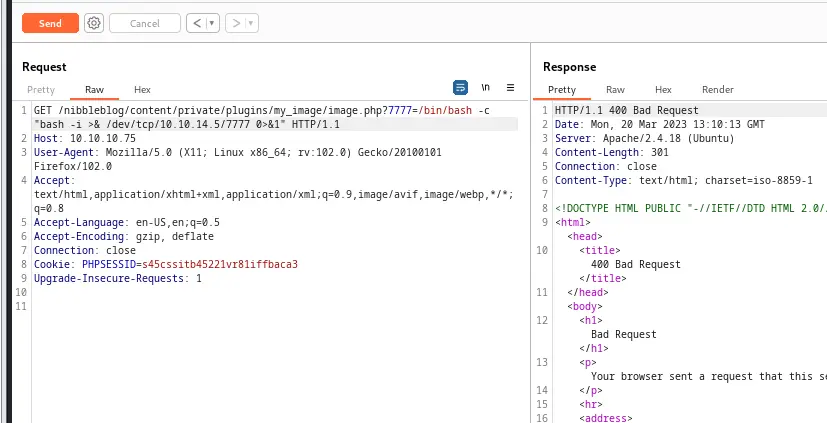Click the Server: Apache/2.4.18 header

coord(645,139)
